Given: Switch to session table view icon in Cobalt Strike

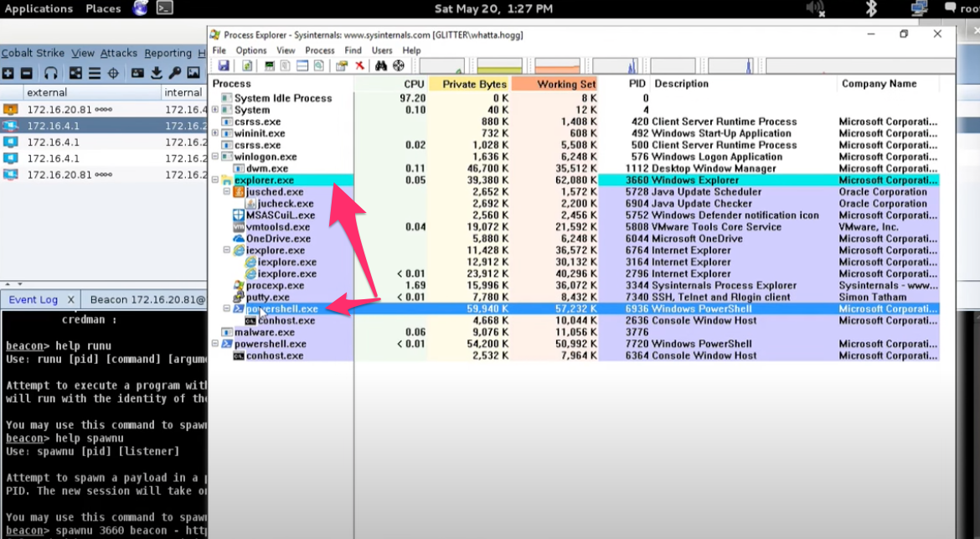Looking at the screenshot, I should tap(95, 73).
